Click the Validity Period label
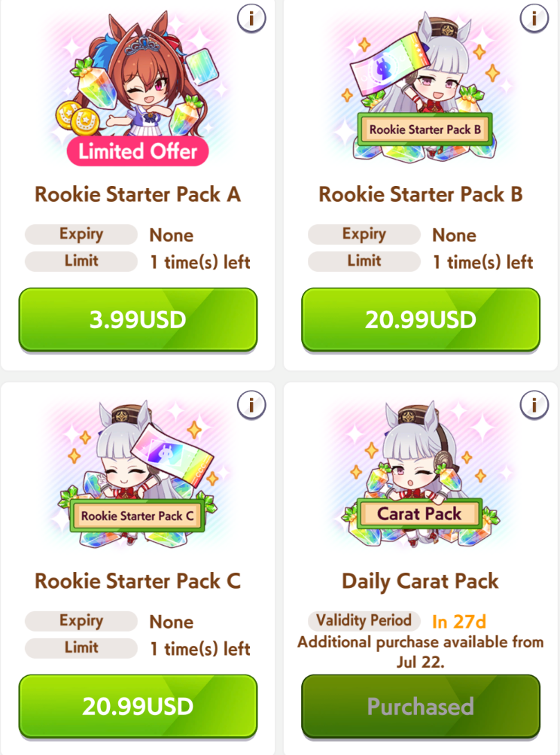 364,621
